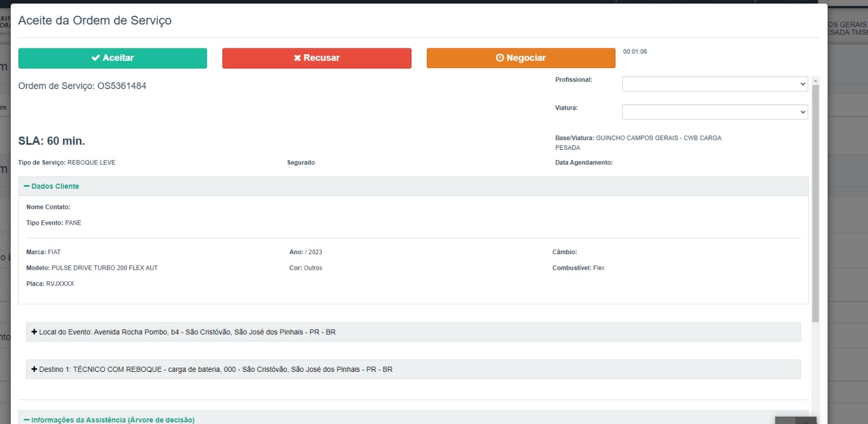Open negotiation with the Negociar button
Viewport: 868px width, 424px height.
click(x=521, y=58)
